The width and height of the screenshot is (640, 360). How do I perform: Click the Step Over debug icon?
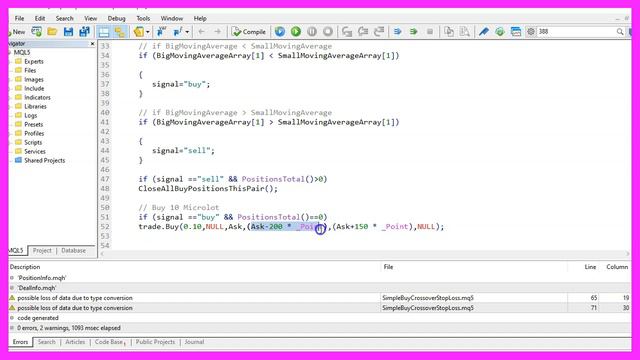tap(363, 31)
